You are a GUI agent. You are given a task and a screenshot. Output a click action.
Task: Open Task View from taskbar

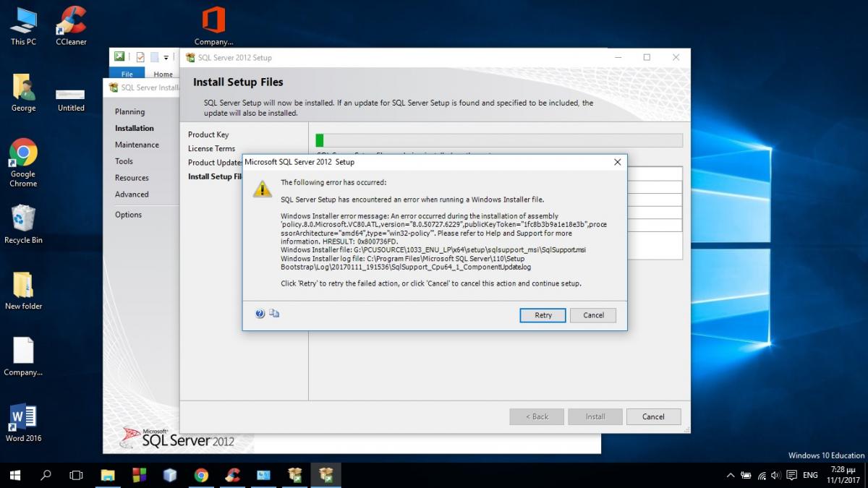click(x=76, y=475)
